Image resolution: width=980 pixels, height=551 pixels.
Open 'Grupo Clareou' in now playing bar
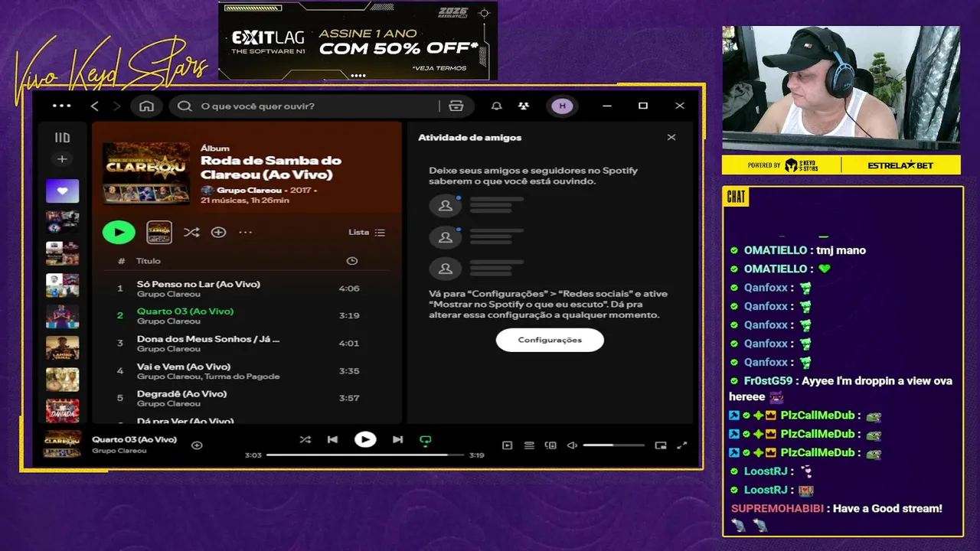(119, 451)
